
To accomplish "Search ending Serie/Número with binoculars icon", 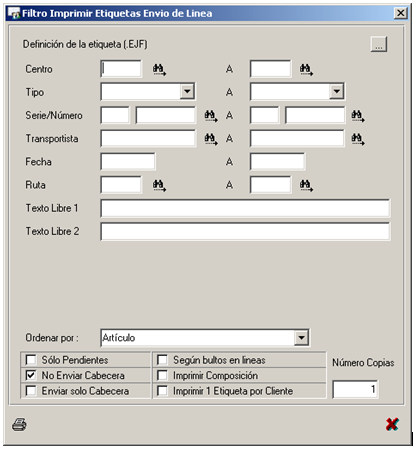I will 358,116.
